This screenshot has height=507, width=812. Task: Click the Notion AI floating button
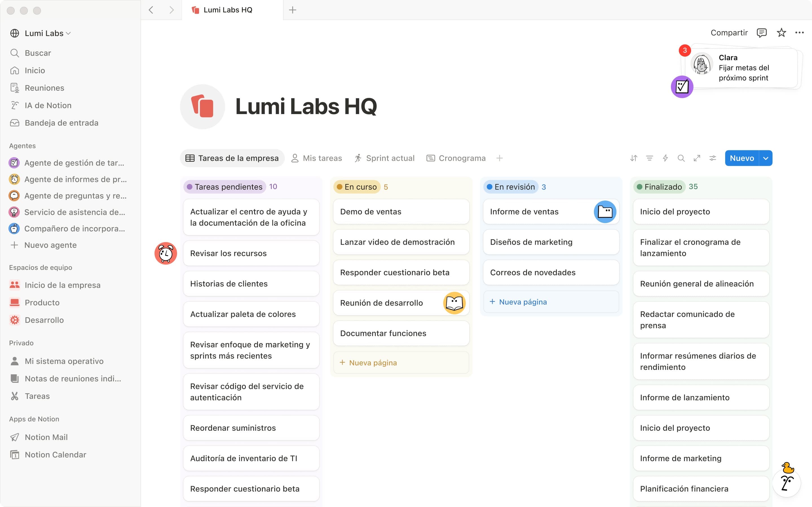[x=787, y=483]
